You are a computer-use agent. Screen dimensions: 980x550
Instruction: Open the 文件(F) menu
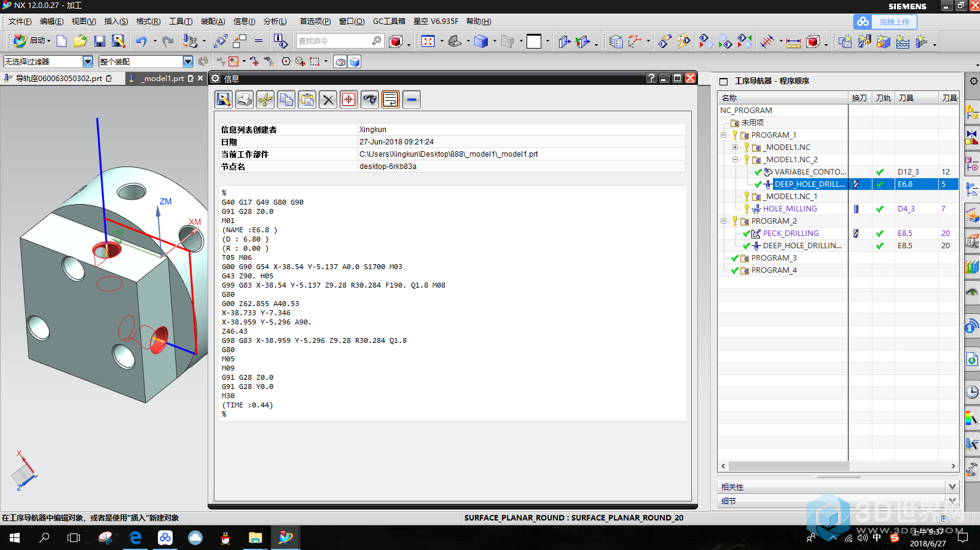(x=20, y=22)
